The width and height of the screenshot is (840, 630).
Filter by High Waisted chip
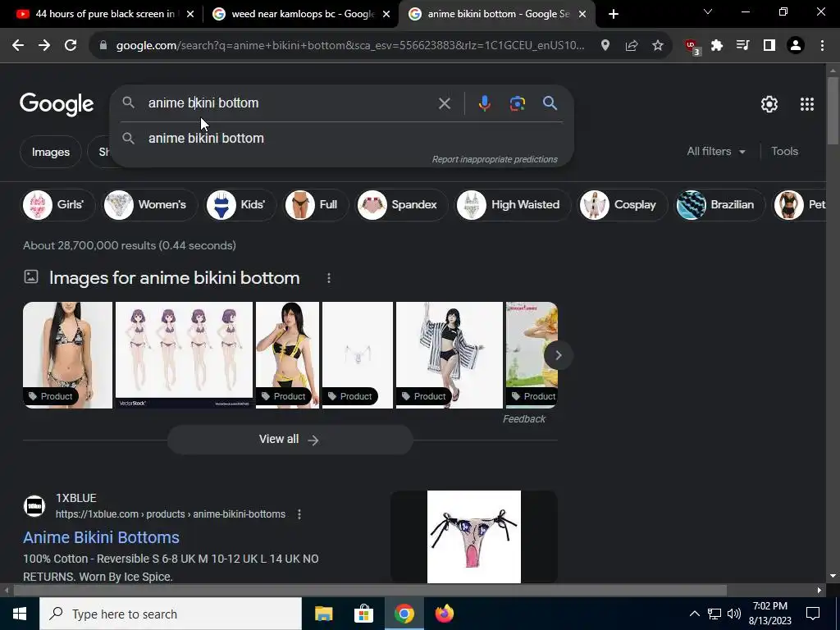tap(513, 204)
